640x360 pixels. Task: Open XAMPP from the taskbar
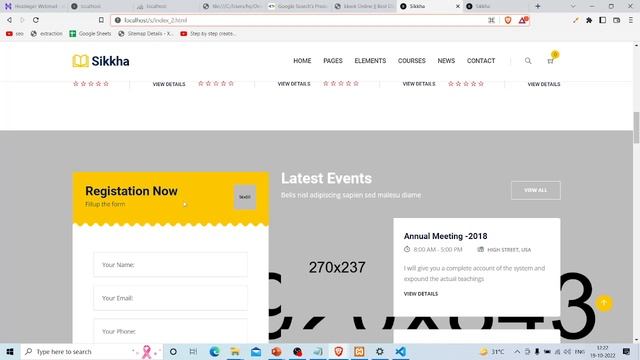coord(359,351)
